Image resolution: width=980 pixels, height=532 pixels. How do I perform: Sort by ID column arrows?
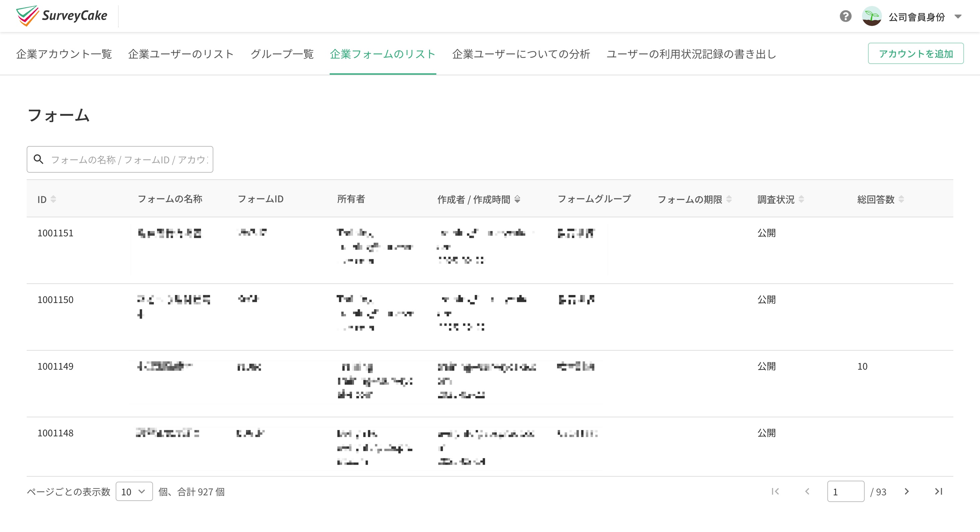[53, 199]
